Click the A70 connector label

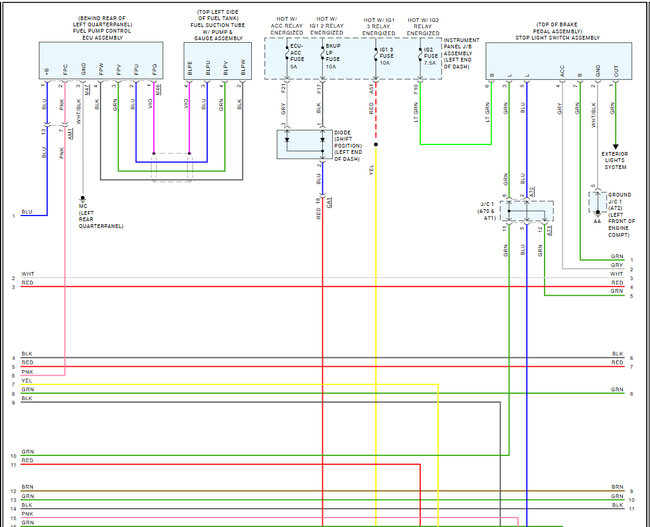pyautogui.click(x=532, y=192)
